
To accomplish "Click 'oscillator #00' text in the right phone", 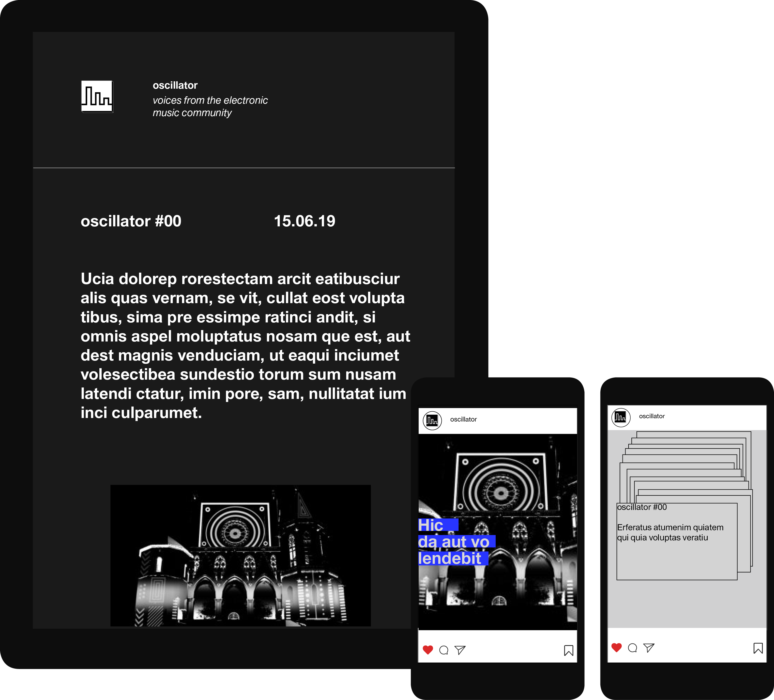I will 642,507.
